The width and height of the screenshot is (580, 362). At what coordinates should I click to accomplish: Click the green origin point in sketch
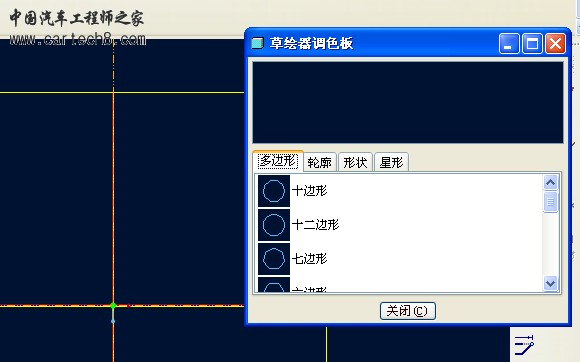coord(113,305)
